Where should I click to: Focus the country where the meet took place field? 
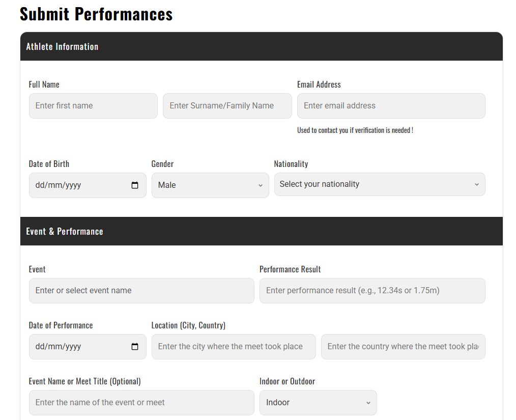[x=403, y=347]
